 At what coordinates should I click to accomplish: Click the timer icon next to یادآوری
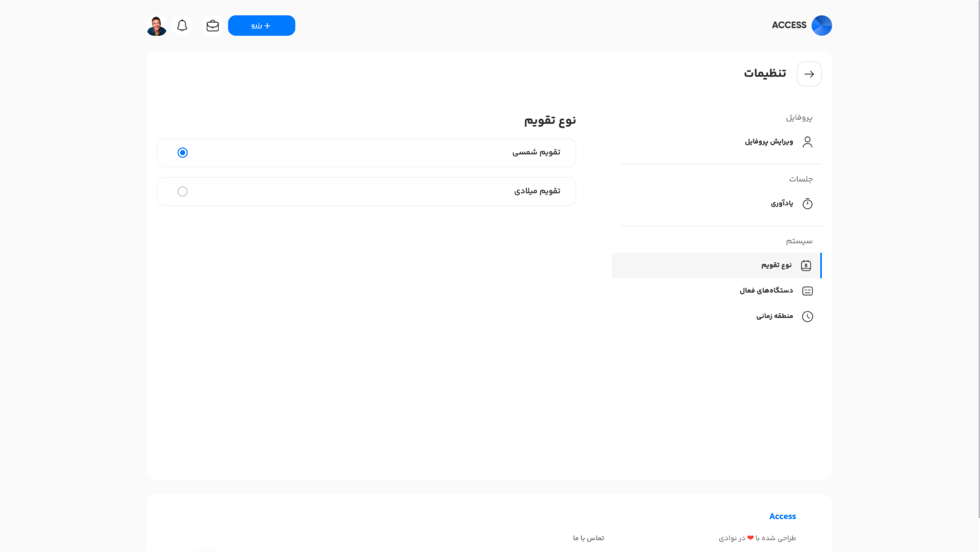(x=808, y=204)
